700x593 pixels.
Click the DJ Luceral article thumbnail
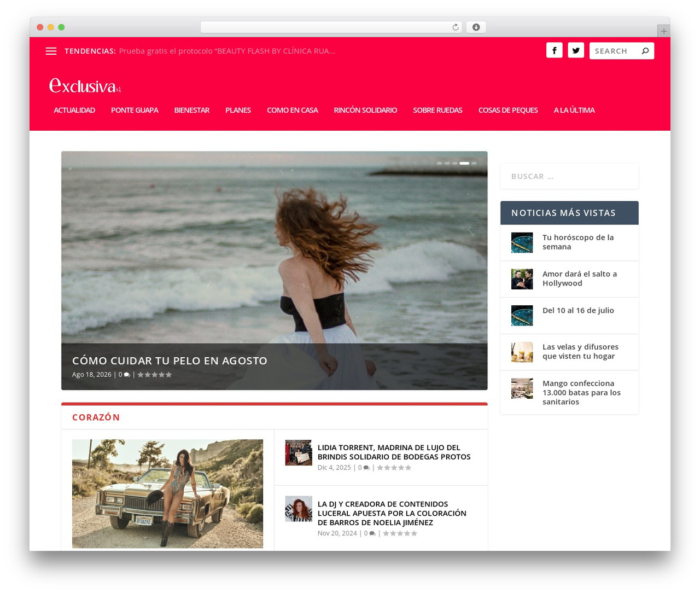coord(299,509)
